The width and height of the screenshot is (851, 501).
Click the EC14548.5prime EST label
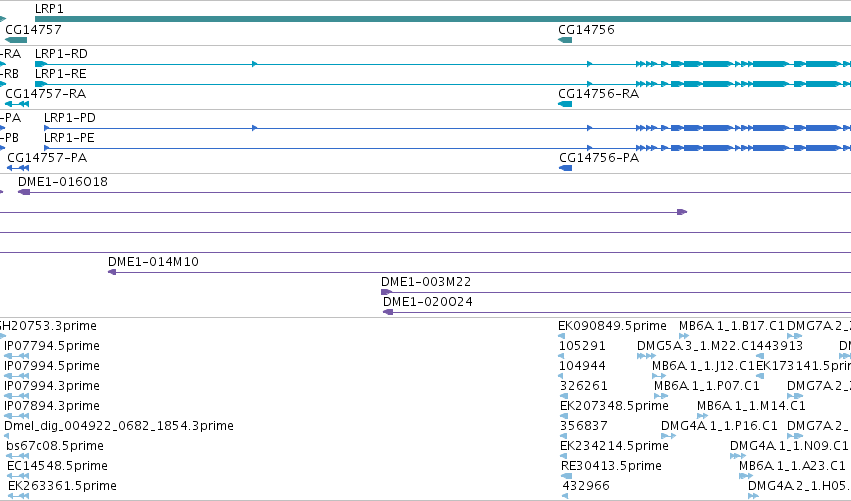[57, 466]
